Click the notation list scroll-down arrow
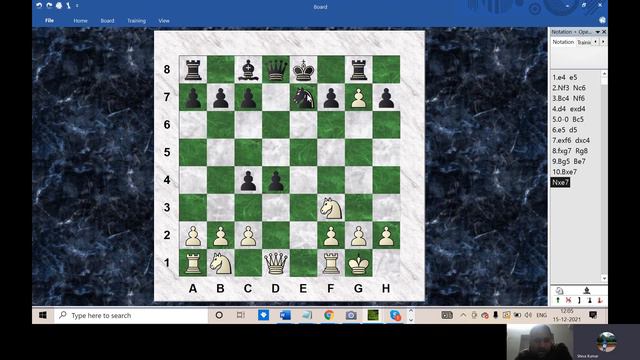This screenshot has width=640, height=360. (604, 278)
